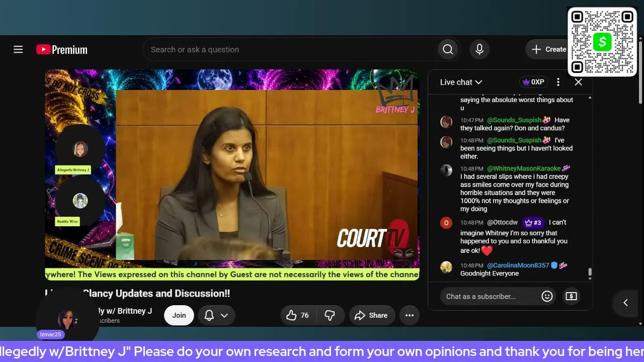Viewport: 644px width, 362px height.
Task: Click the Join membership button
Action: [179, 315]
